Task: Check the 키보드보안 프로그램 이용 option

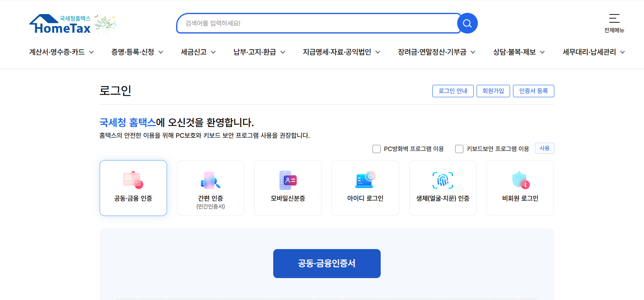Action: (x=459, y=149)
